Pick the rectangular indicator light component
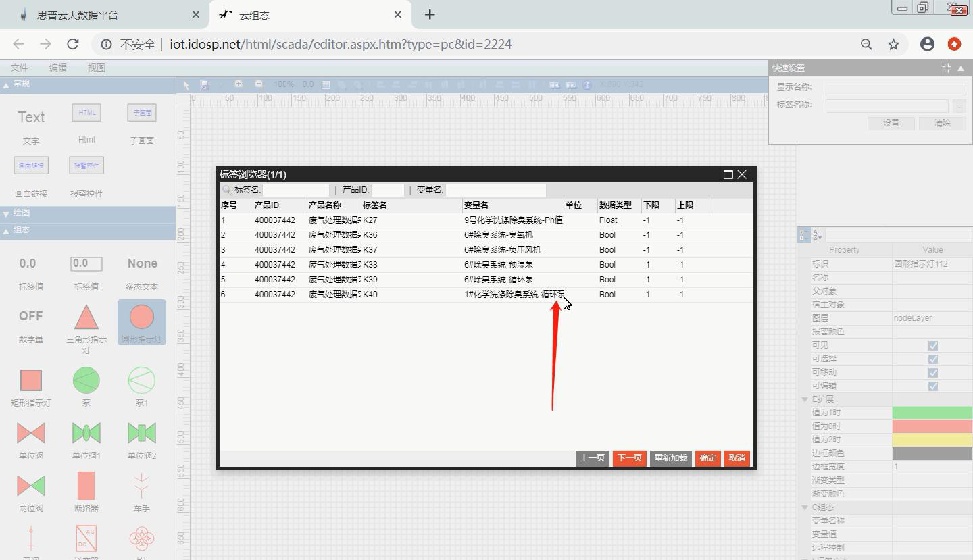The height and width of the screenshot is (560, 973). (31, 380)
